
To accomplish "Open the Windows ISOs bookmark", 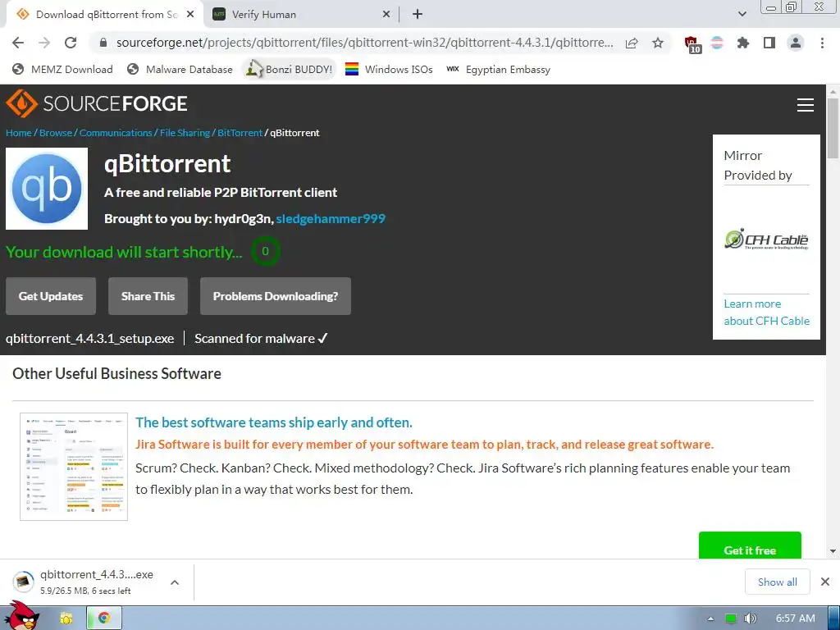I will pos(389,69).
